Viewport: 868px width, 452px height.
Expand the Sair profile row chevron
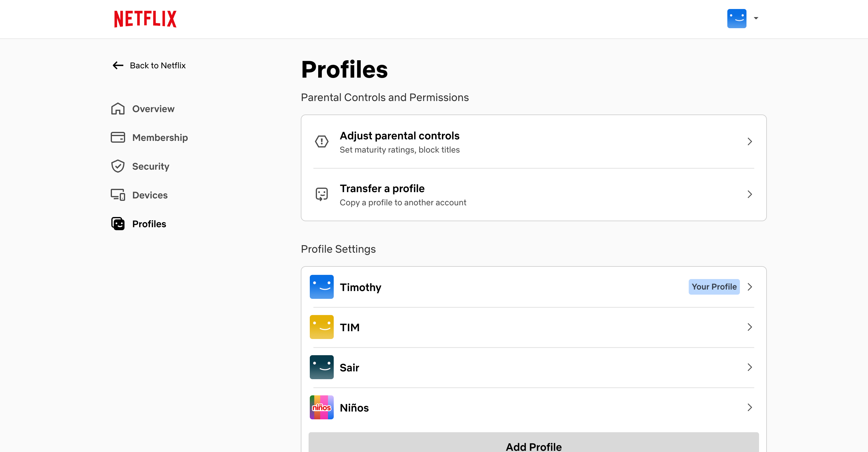pos(749,367)
